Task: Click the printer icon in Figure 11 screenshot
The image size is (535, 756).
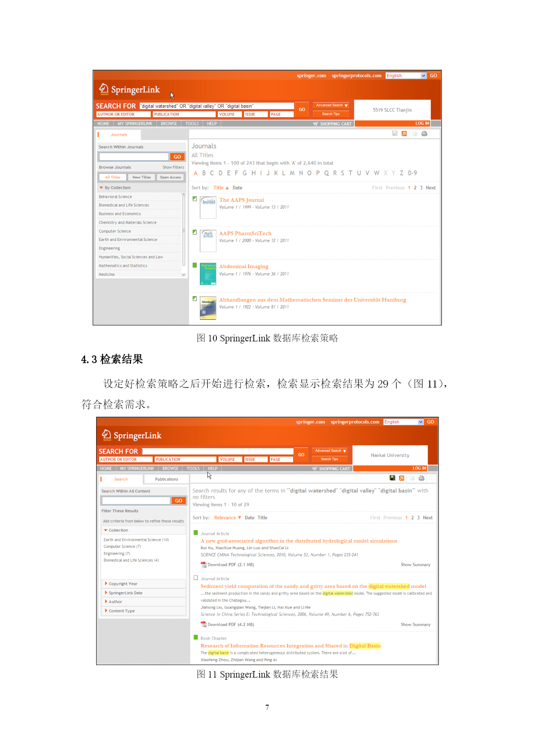Action: (422, 478)
